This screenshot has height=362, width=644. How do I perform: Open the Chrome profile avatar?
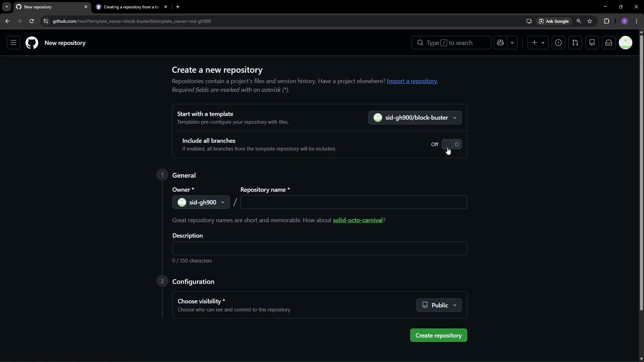pyautogui.click(x=625, y=21)
